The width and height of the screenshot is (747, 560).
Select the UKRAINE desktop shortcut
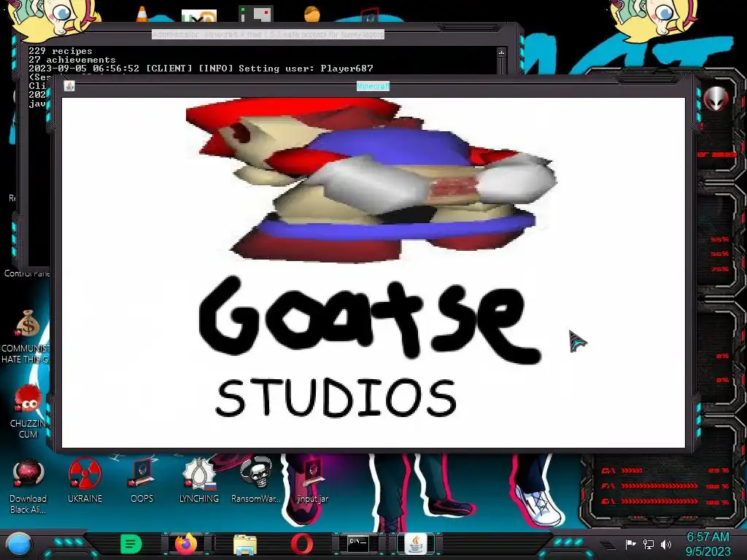click(x=85, y=481)
